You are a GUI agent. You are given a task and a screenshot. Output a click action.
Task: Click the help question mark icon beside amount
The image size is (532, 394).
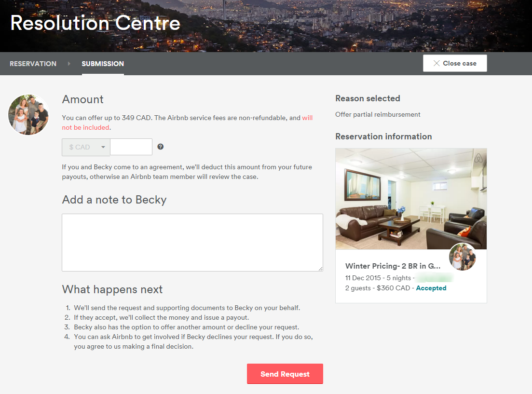click(161, 147)
